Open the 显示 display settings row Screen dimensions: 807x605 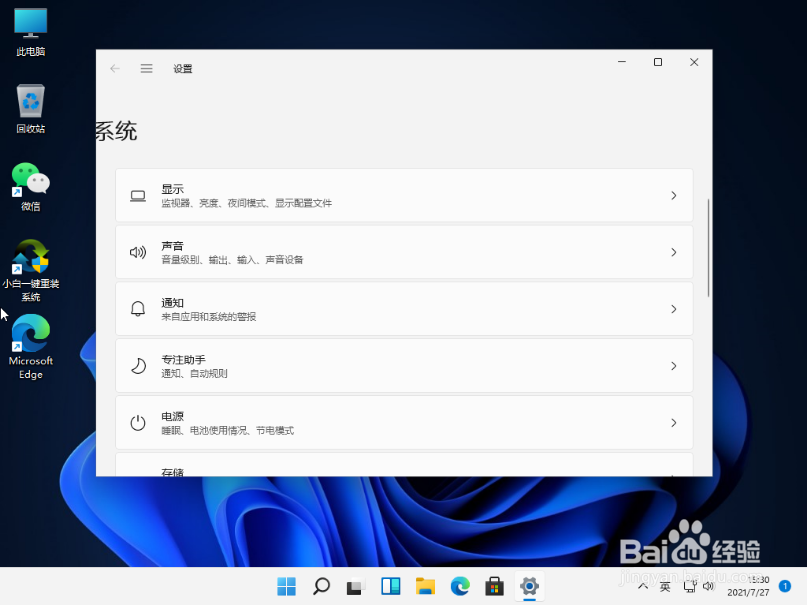point(404,195)
